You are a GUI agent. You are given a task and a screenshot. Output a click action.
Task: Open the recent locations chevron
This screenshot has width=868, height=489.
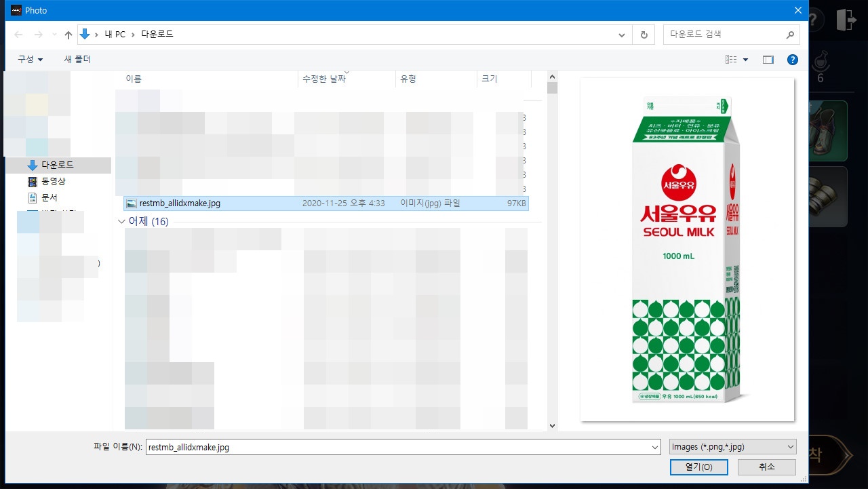54,35
